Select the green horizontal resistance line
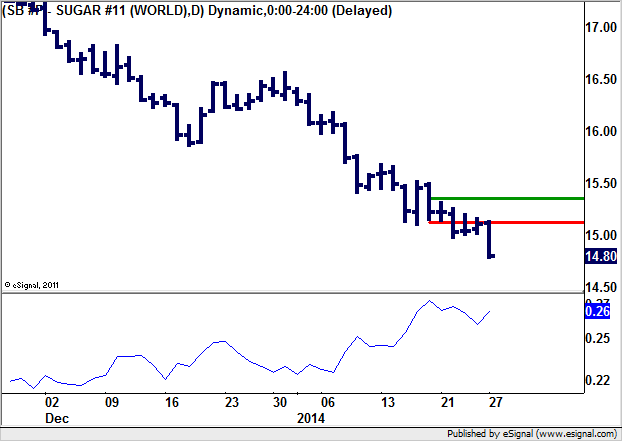This screenshot has width=622, height=441. 507,198
